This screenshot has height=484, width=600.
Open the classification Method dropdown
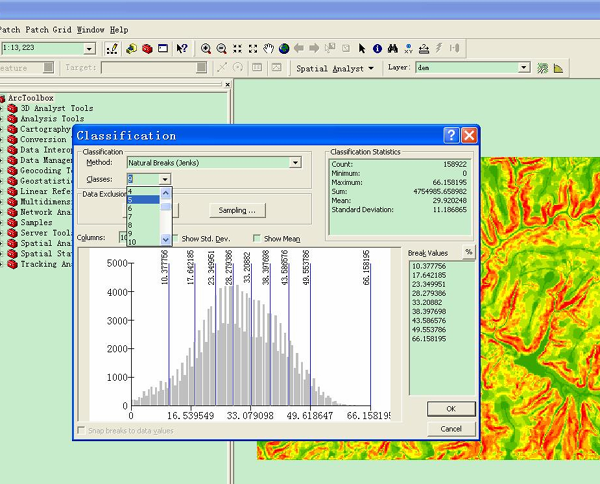point(294,162)
